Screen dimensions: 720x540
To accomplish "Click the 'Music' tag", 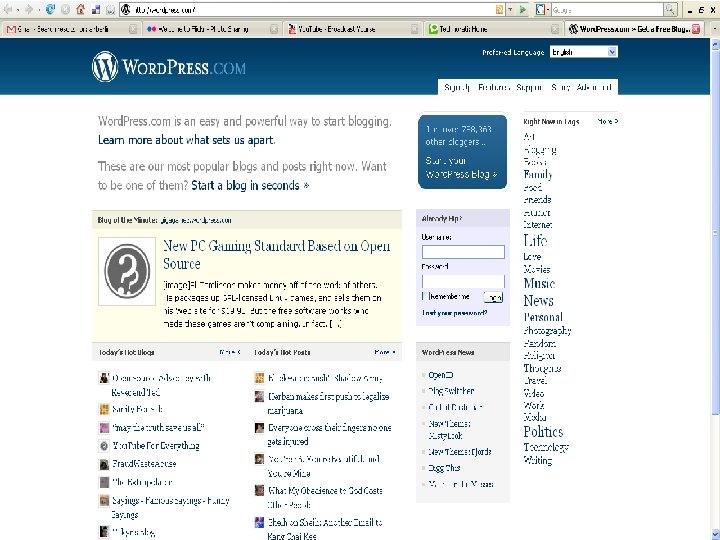I will point(540,283).
